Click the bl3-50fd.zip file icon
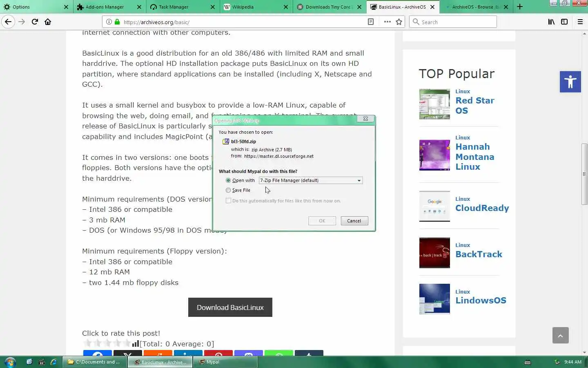The width and height of the screenshot is (588, 368). click(x=226, y=141)
